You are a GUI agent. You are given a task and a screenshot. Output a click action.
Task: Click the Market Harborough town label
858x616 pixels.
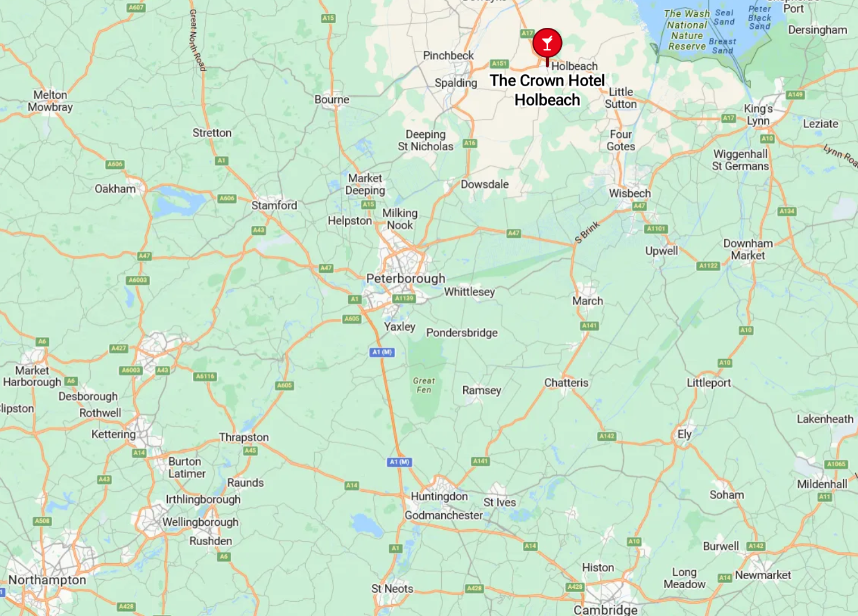coord(32,376)
